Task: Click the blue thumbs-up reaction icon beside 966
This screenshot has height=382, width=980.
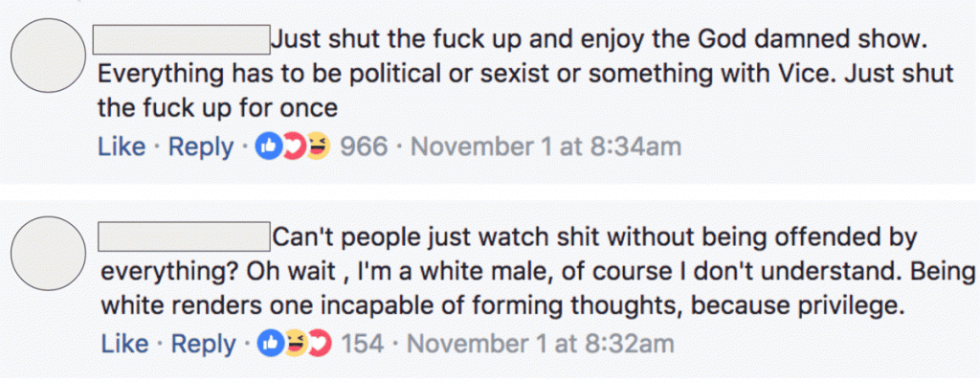Action: [269, 146]
